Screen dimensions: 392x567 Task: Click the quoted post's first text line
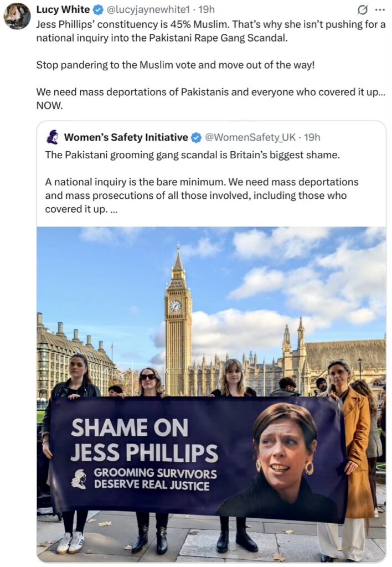(x=192, y=155)
